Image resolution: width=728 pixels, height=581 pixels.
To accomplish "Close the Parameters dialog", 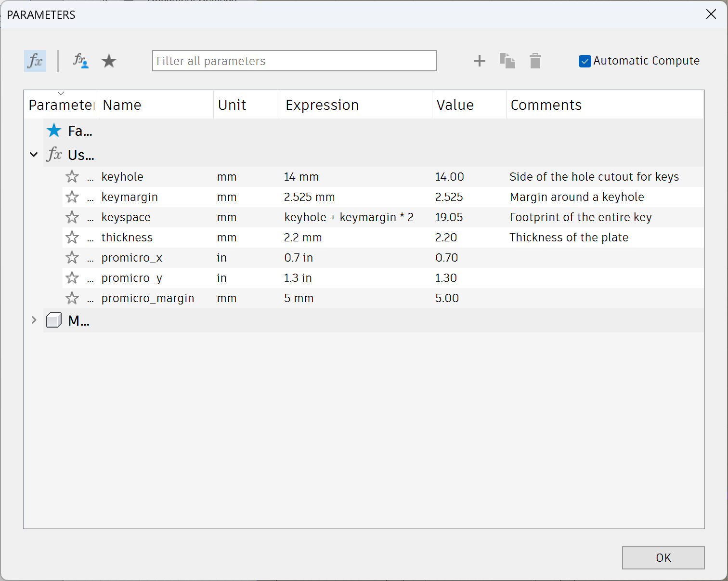I will coord(711,14).
